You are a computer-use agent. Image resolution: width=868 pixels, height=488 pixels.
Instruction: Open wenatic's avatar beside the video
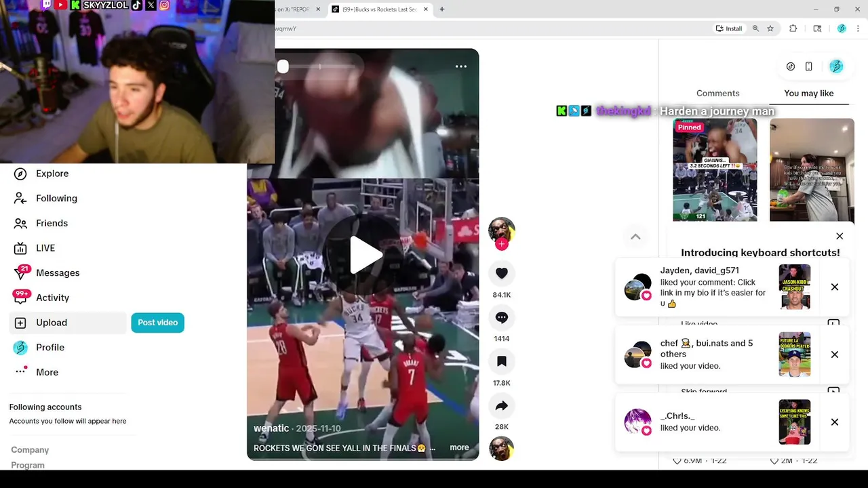tap(502, 230)
